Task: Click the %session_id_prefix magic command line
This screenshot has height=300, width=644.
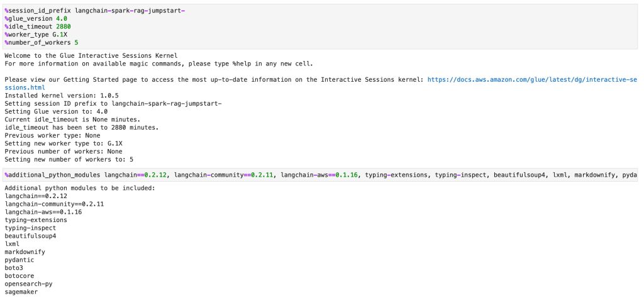Action: 95,11
